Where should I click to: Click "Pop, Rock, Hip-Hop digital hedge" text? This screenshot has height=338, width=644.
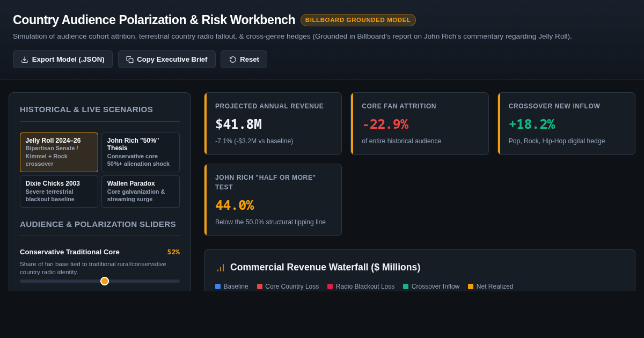(x=557, y=141)
